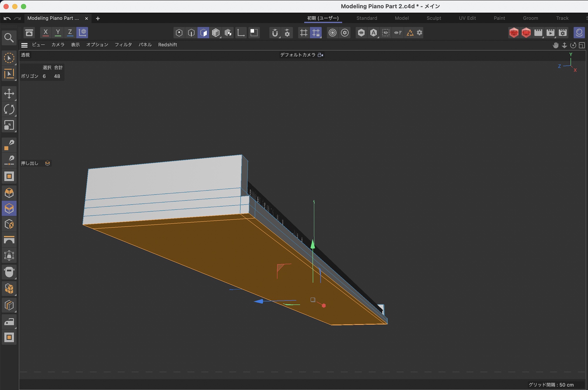Select the Move tool in left palette

(x=9, y=94)
